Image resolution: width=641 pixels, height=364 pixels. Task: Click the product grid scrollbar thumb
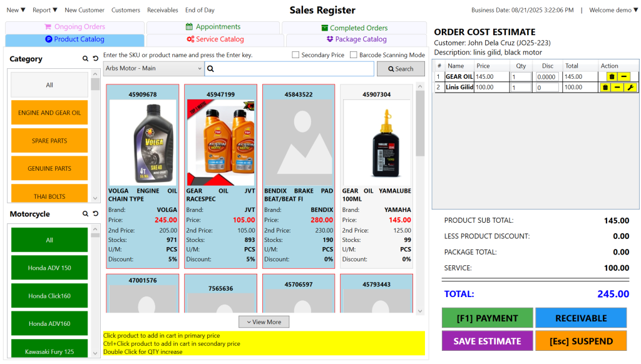[x=420, y=123]
